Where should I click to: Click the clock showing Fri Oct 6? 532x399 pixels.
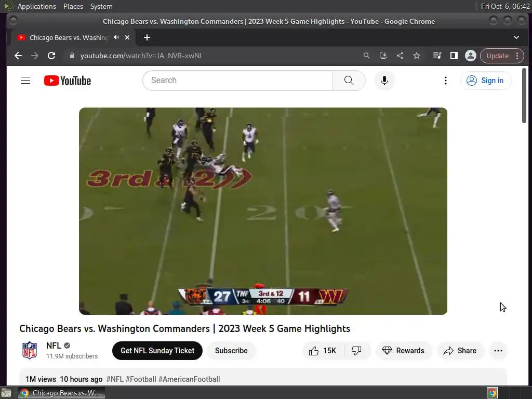pos(505,6)
